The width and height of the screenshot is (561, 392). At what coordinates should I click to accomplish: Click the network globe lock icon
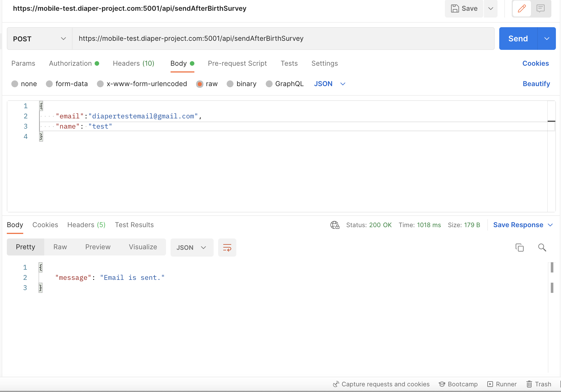point(335,225)
